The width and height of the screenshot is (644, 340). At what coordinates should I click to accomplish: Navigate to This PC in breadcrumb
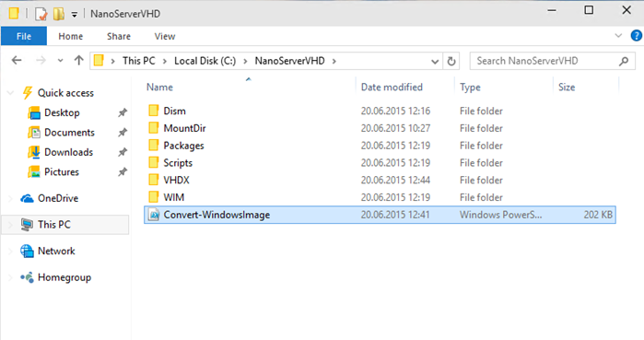point(139,61)
